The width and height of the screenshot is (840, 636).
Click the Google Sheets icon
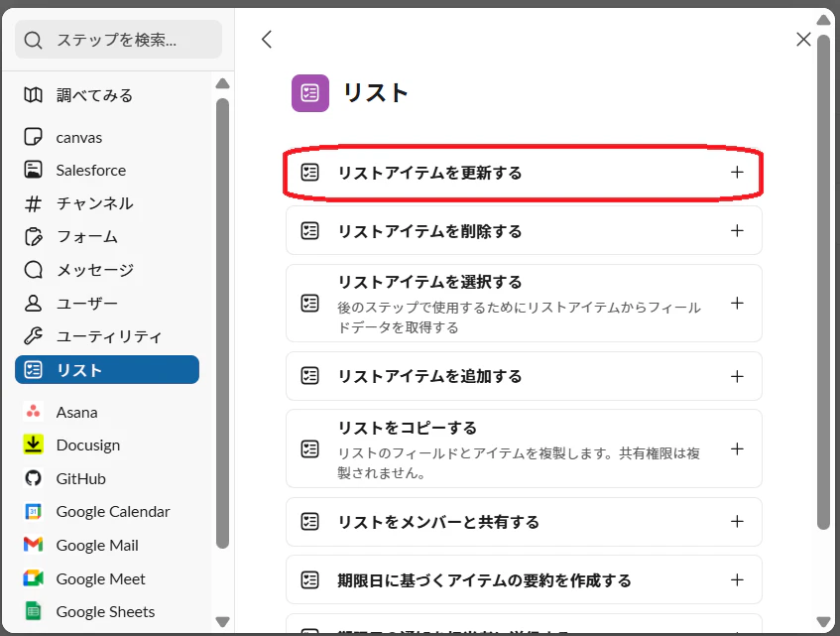click(33, 611)
